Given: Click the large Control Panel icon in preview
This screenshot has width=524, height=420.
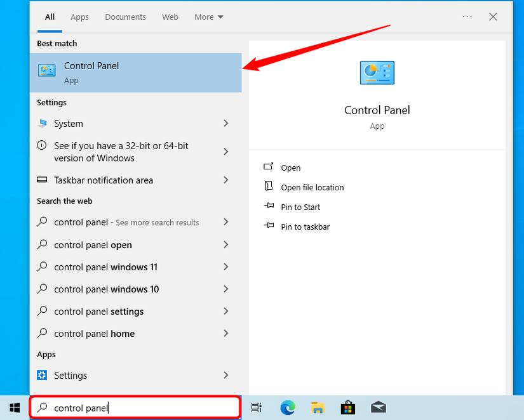Looking at the screenshot, I should coord(377,73).
